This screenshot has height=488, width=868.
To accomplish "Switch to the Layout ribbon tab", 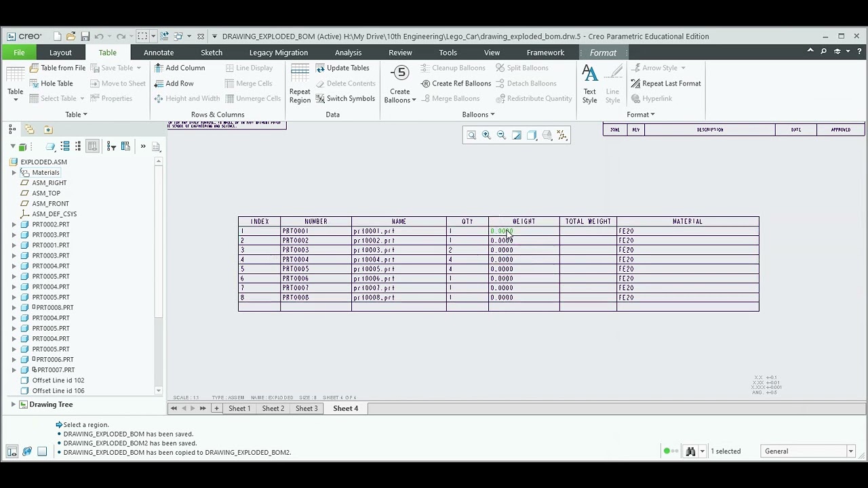I will 60,52.
